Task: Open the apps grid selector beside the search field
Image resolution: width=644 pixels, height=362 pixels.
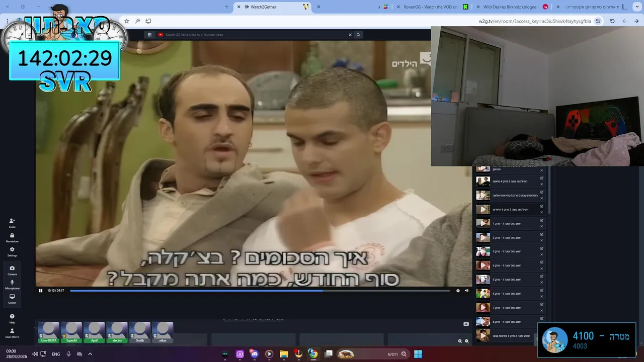Action: [149, 35]
